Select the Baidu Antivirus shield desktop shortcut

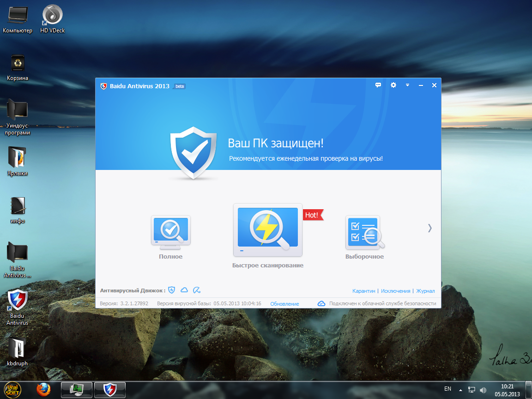click(17, 308)
